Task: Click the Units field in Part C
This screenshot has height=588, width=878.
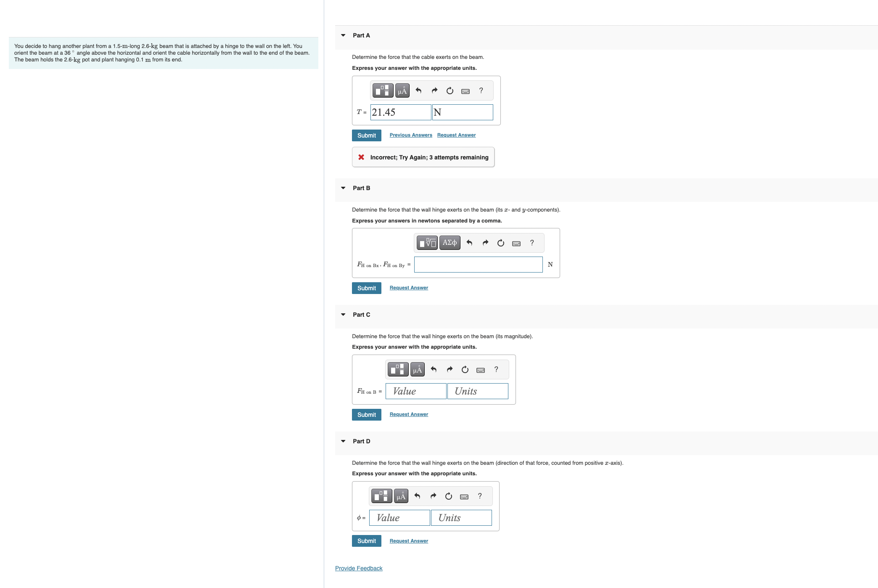Action: coord(477,391)
